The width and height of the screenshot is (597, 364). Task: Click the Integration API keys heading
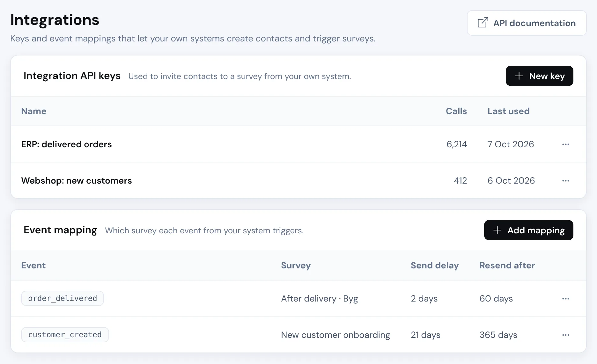[x=72, y=76]
